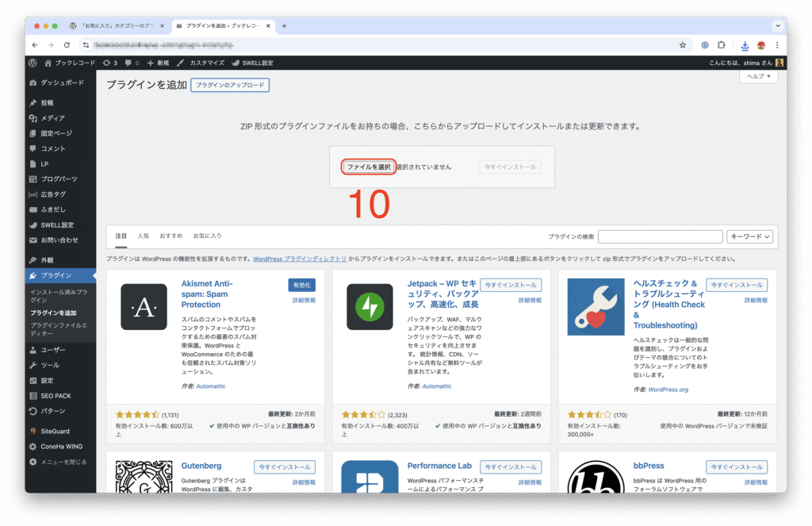Open ツール in sidebar
Screen dimensions: 812x526
(60, 366)
